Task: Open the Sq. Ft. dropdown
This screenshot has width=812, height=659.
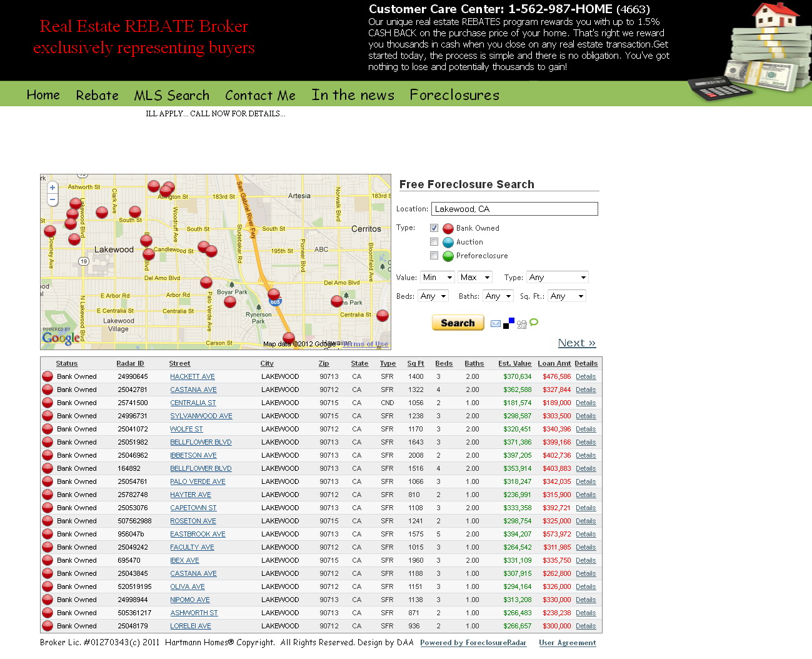Action: pos(567,296)
